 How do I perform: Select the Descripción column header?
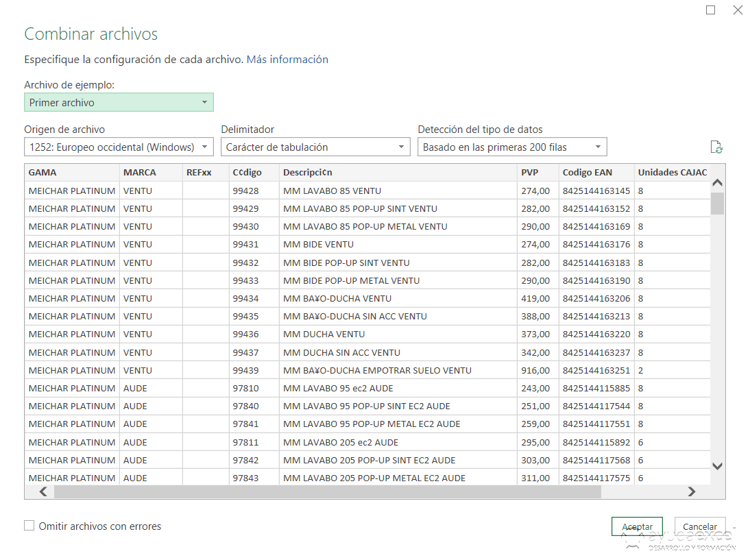(x=398, y=172)
